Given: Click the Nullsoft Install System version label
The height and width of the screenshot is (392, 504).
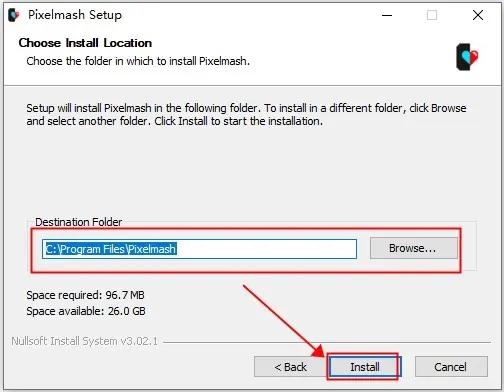Looking at the screenshot, I should tap(84, 341).
